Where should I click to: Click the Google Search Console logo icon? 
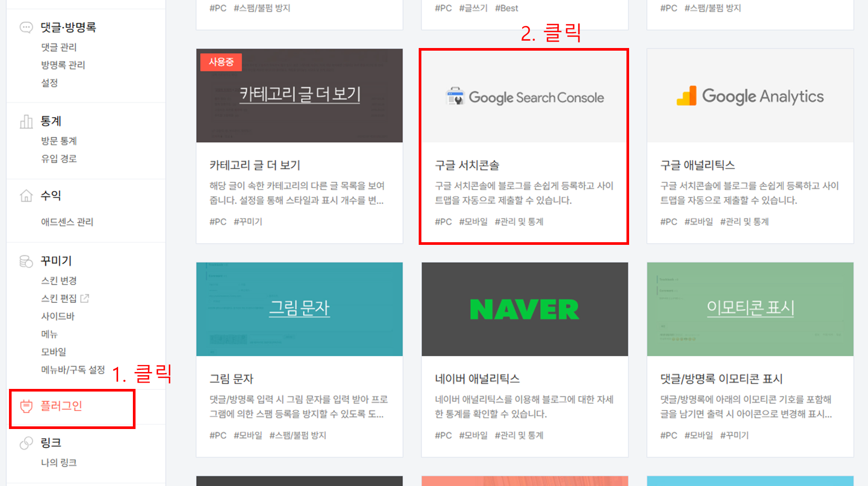click(455, 97)
